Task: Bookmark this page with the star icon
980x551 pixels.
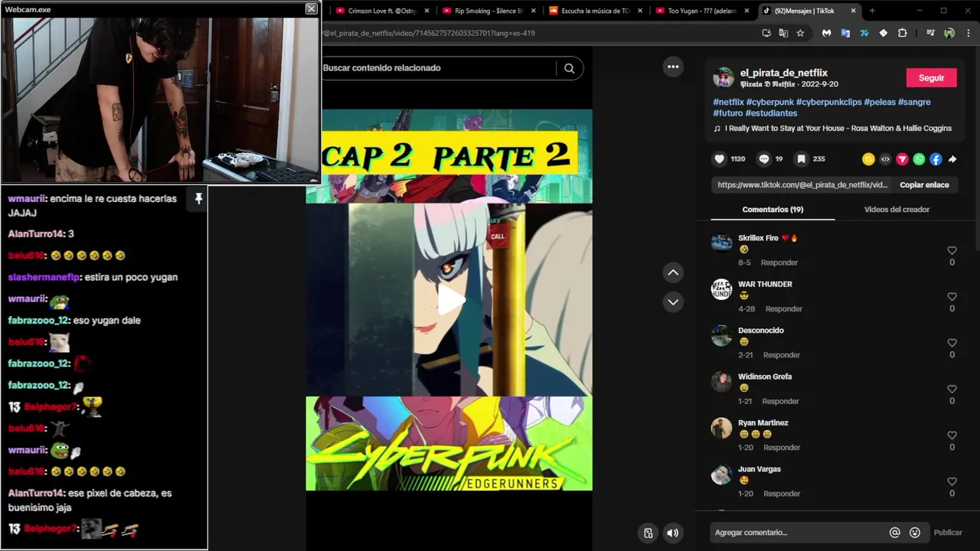Action: 800,33
